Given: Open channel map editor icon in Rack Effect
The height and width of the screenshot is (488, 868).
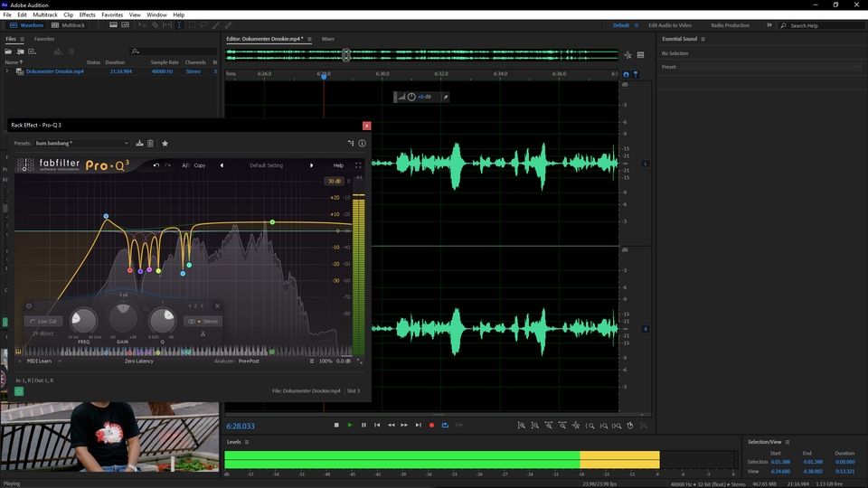Looking at the screenshot, I should (x=351, y=144).
